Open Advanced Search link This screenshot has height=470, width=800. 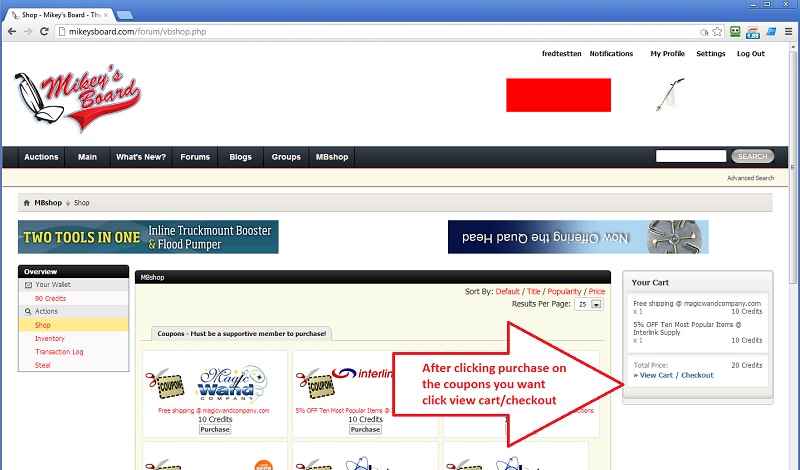(x=751, y=178)
